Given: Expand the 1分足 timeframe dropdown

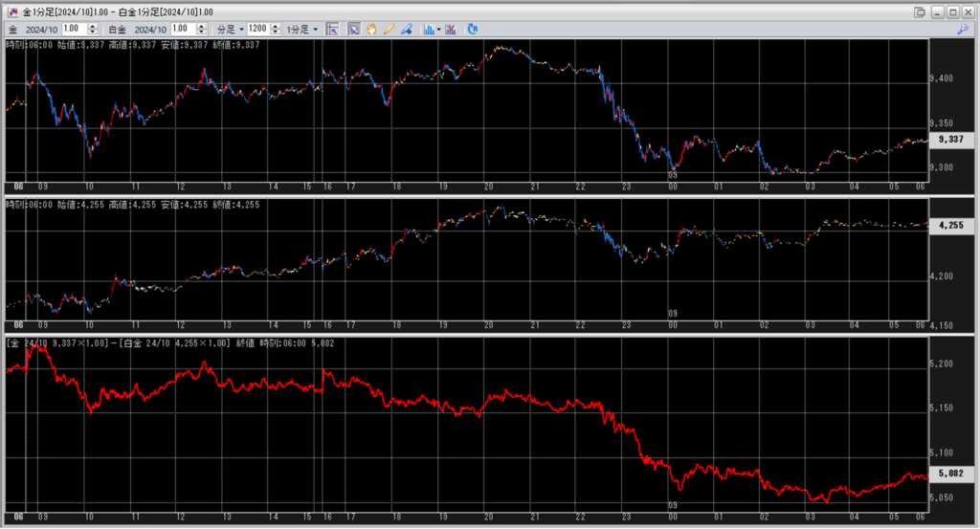Looking at the screenshot, I should 302,30.
